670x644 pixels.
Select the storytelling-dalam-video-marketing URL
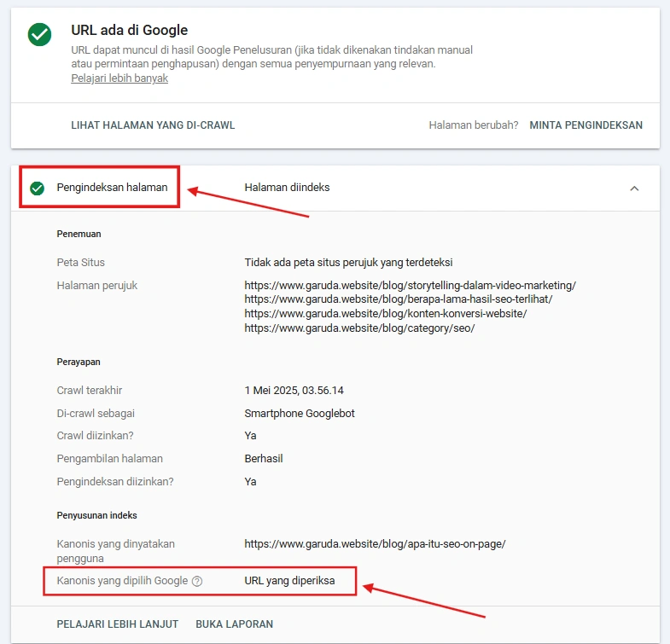pyautogui.click(x=411, y=285)
